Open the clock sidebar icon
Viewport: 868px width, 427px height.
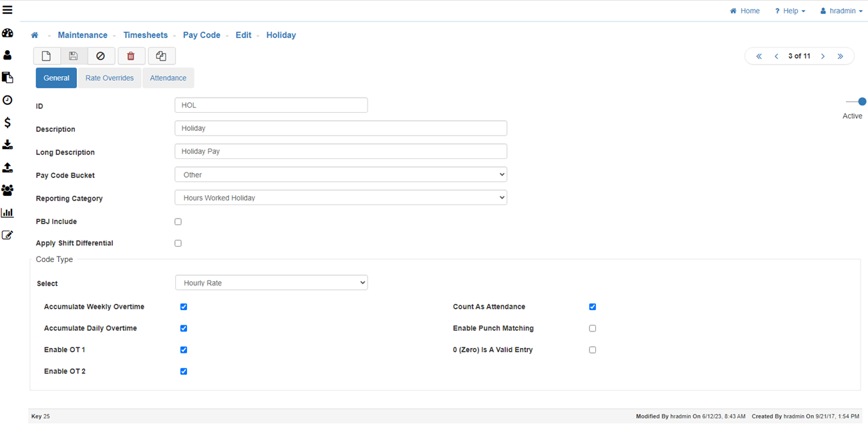(7, 100)
